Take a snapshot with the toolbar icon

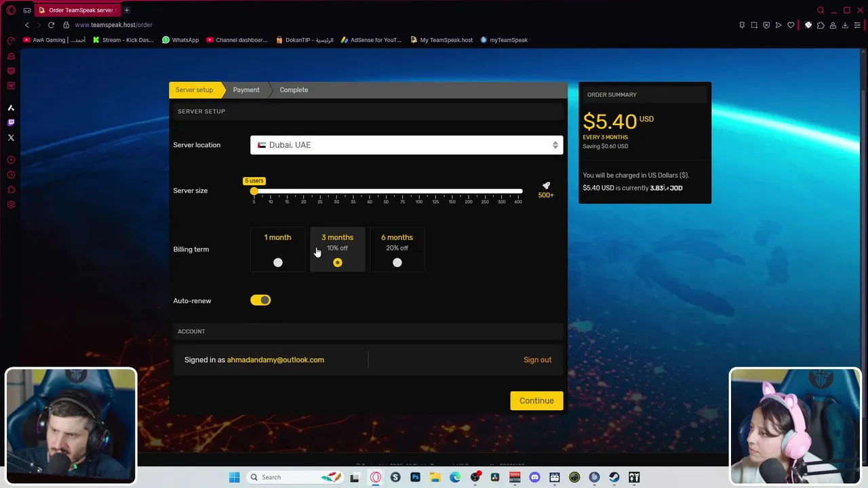click(x=754, y=25)
